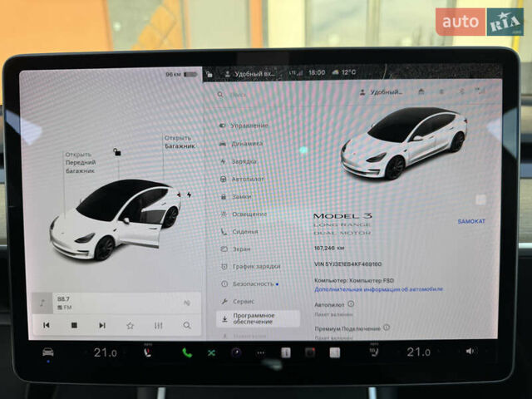532x399 pixels.
Task: Tap the 167,246 км odometer reading
Action: pyautogui.click(x=329, y=249)
